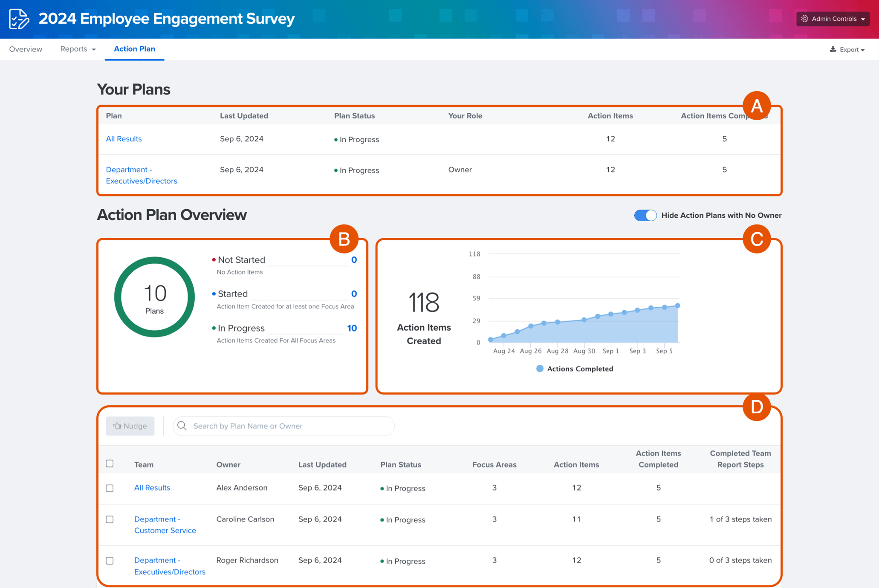
Task: Click the Nudge hand icon
Action: point(117,426)
